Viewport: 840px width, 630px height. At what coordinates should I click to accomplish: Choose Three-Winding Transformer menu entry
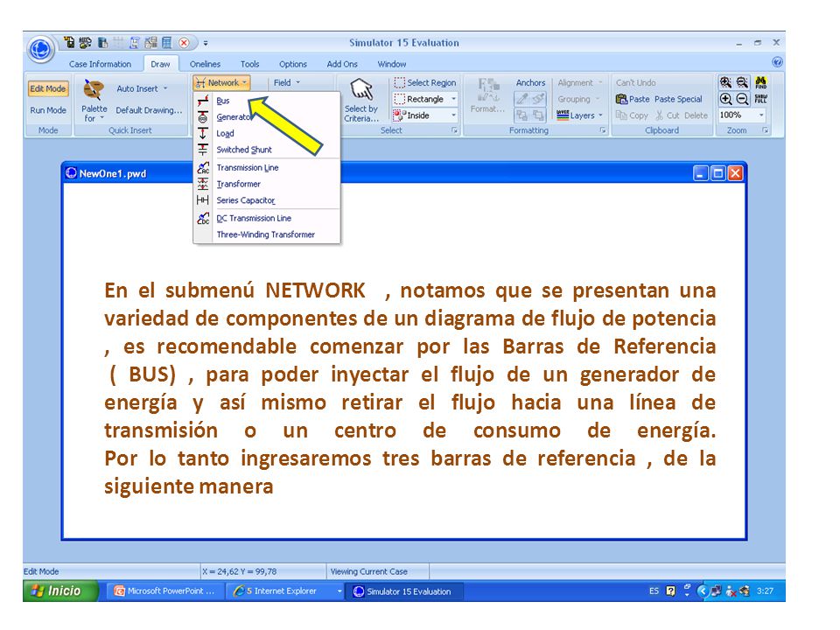pos(267,234)
